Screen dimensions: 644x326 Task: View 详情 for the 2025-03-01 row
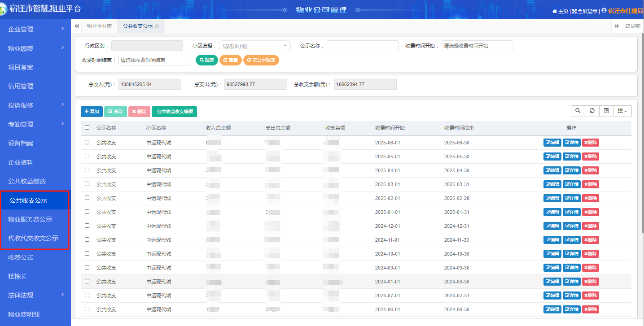572,184
